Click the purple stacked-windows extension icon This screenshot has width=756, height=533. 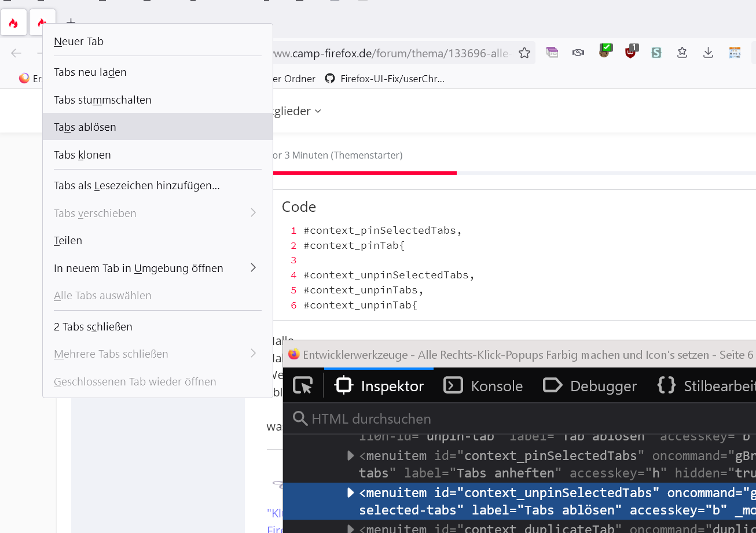pyautogui.click(x=552, y=53)
